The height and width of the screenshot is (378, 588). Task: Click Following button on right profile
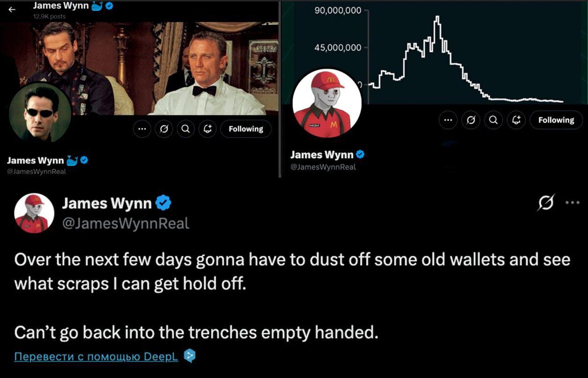coord(556,120)
